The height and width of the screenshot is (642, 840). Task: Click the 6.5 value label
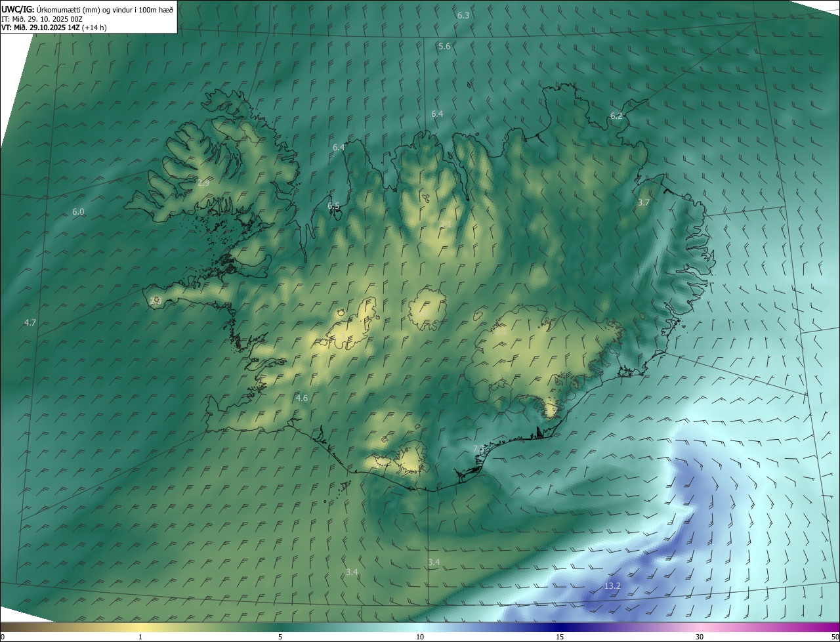334,206
